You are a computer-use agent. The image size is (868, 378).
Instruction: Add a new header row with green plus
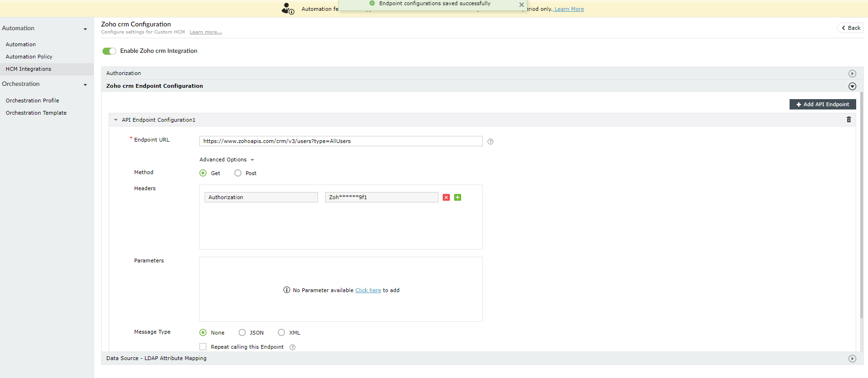[x=457, y=197]
